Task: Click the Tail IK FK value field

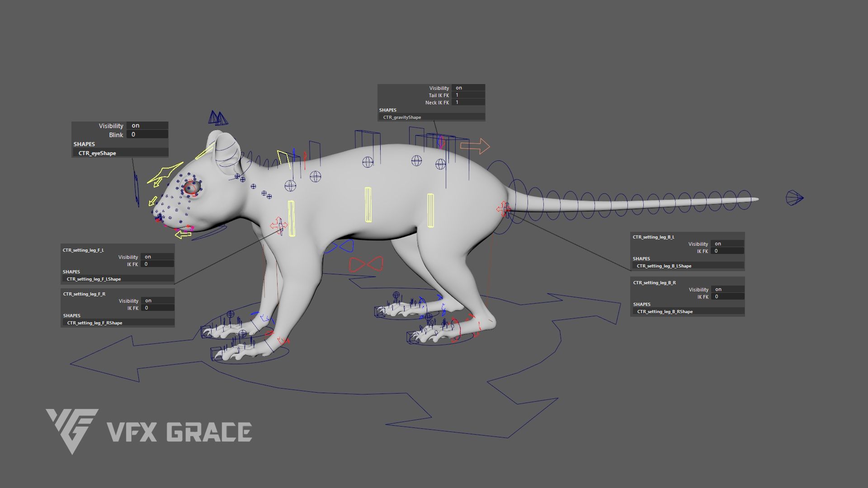Action: click(468, 95)
